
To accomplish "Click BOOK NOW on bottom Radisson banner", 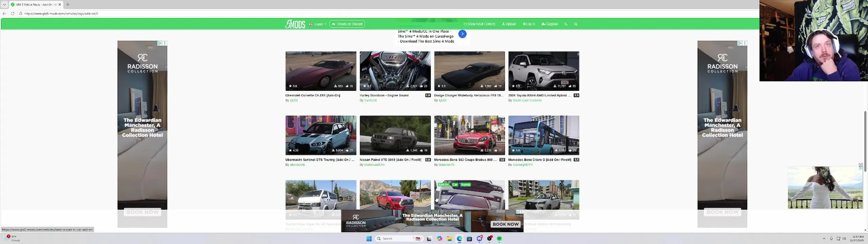I will (x=506, y=224).
